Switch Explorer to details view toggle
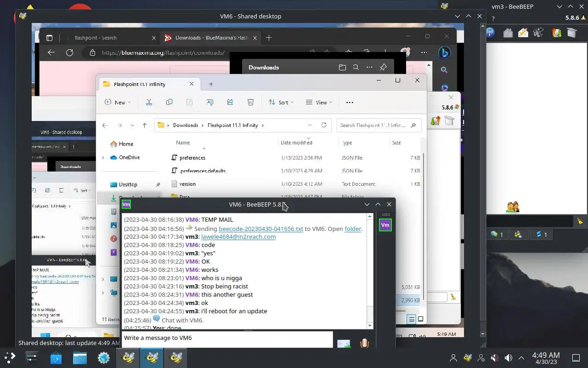The height and width of the screenshot is (368, 588). point(412,319)
